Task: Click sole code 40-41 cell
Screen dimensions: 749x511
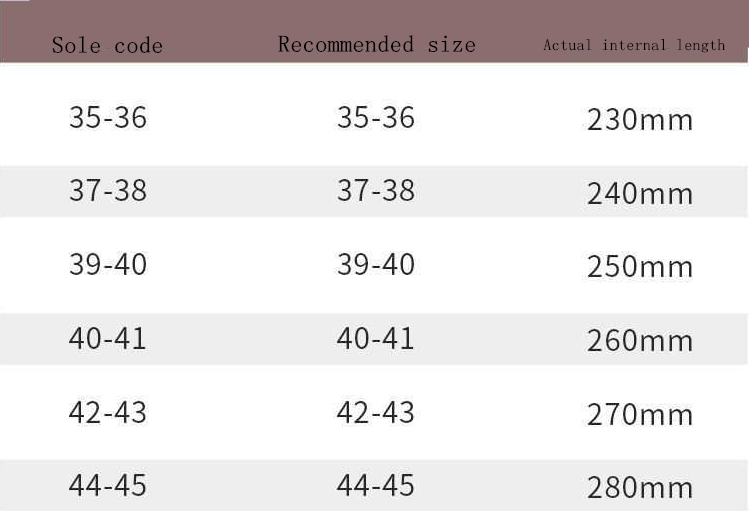Action: tap(107, 338)
